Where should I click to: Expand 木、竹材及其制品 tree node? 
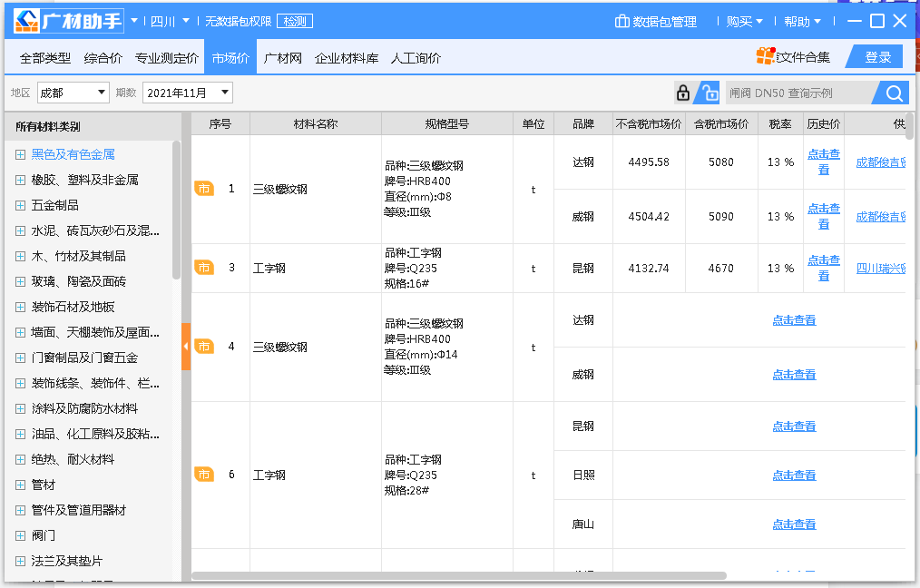[21, 257]
